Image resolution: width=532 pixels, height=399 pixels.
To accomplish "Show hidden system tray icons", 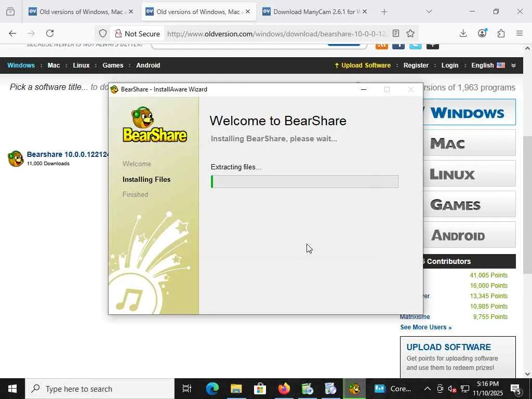I will click(428, 389).
